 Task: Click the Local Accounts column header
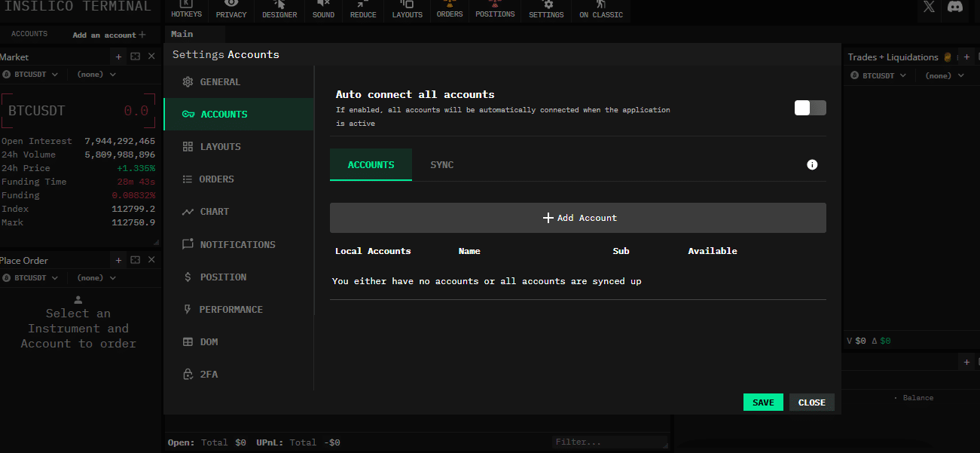pos(373,251)
